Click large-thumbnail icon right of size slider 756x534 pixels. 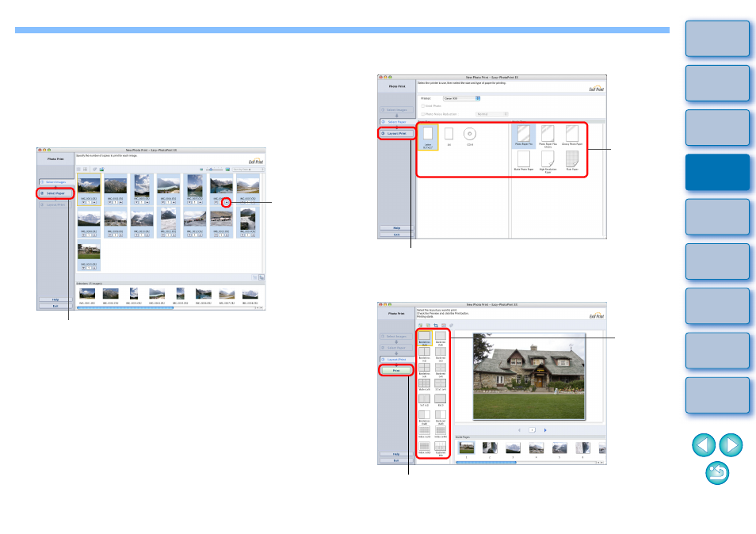tap(227, 170)
